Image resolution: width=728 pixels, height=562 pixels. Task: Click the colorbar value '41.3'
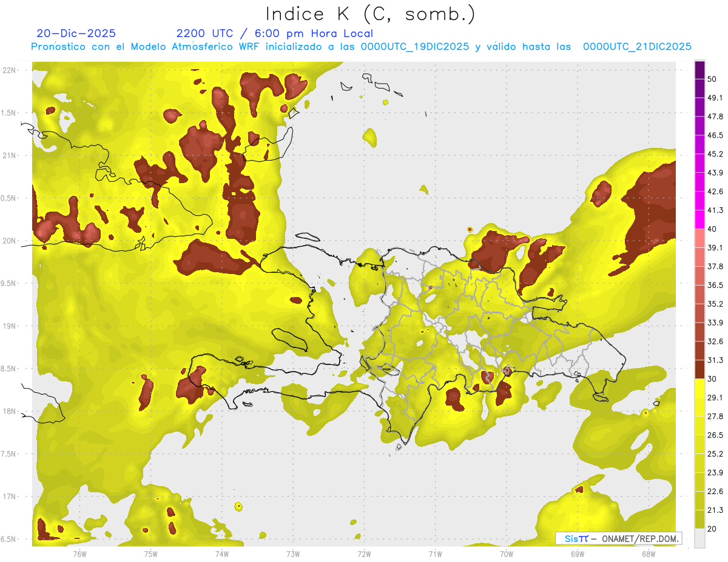pos(715,210)
